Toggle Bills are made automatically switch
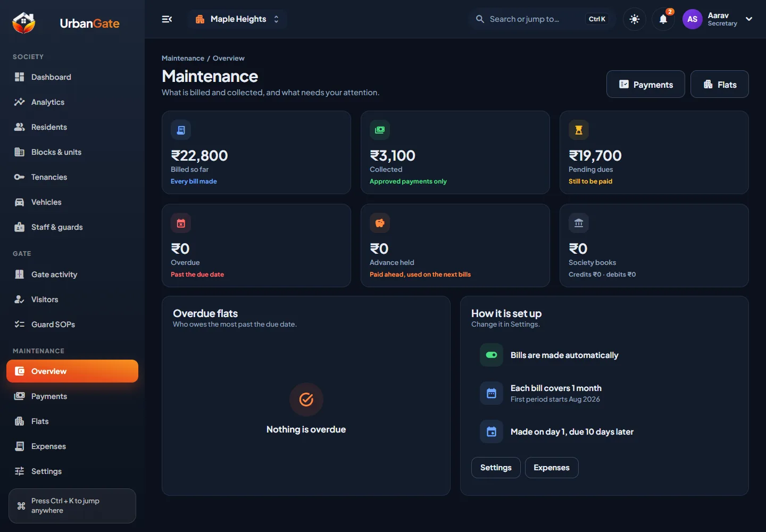 click(492, 355)
